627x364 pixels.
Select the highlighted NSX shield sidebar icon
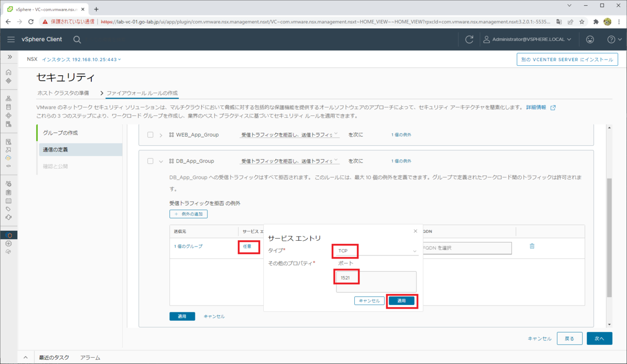[8, 235]
